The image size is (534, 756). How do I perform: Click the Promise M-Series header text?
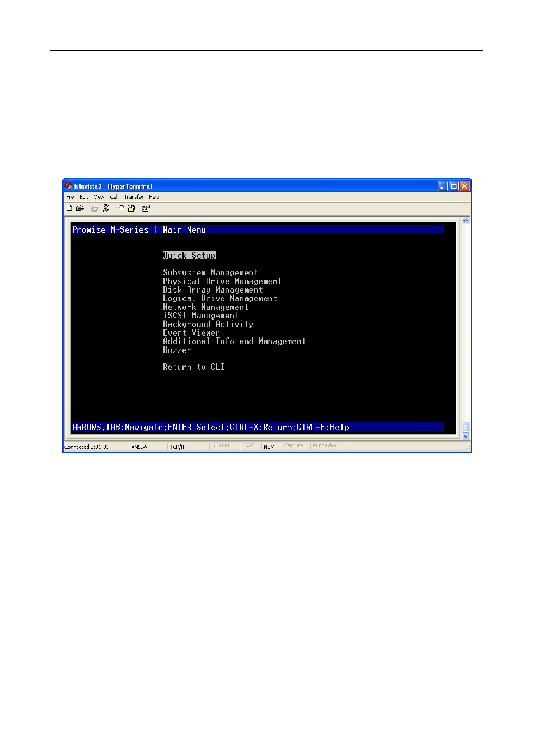[110, 230]
